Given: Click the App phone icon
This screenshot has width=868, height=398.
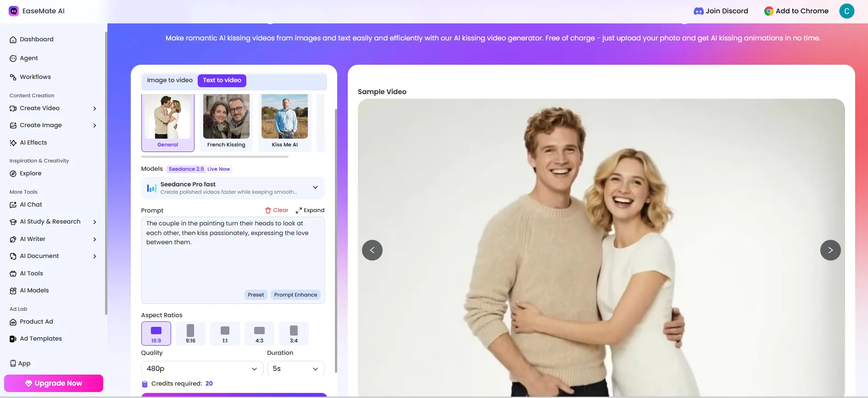Looking at the screenshot, I should pyautogui.click(x=13, y=363).
